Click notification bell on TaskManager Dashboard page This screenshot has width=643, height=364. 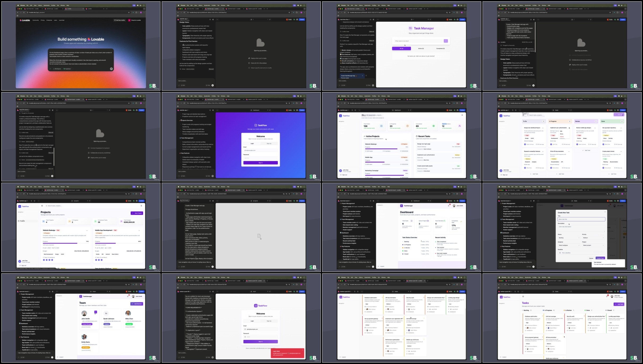[x=449, y=206]
